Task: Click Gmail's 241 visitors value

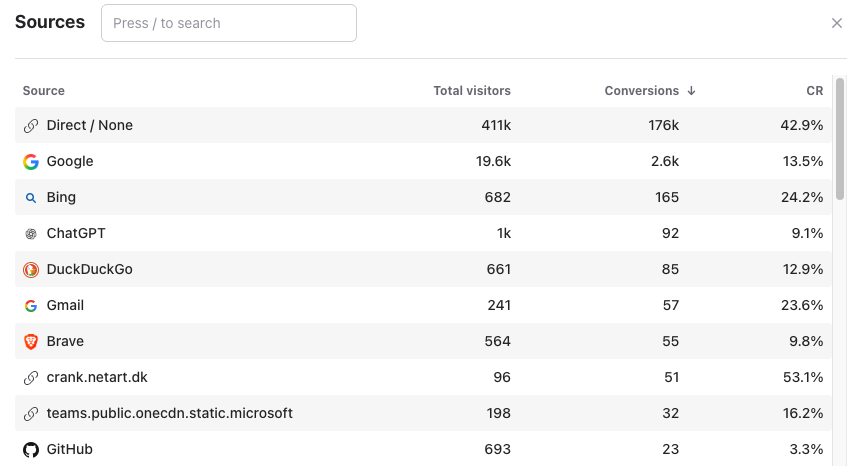Action: point(499,305)
